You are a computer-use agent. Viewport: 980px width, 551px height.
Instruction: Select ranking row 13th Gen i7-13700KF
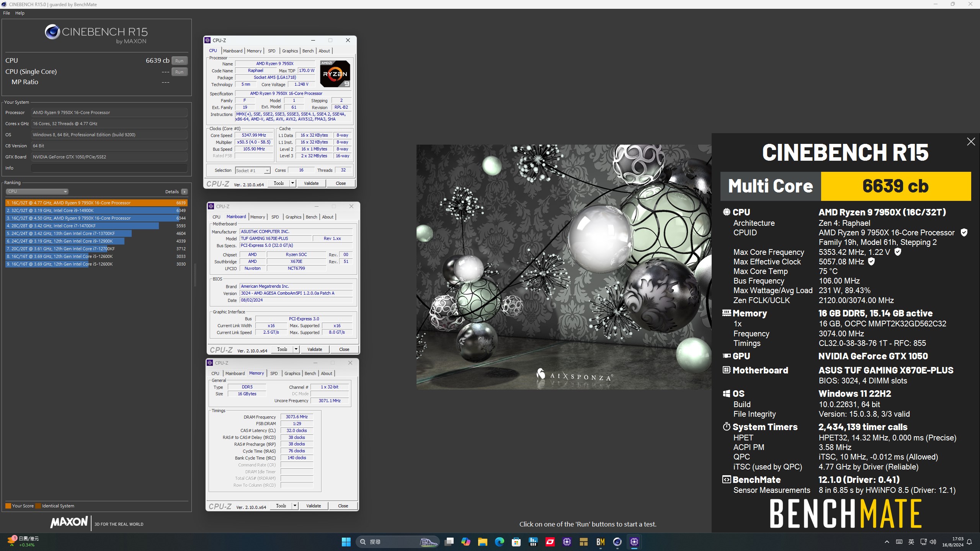click(x=96, y=233)
